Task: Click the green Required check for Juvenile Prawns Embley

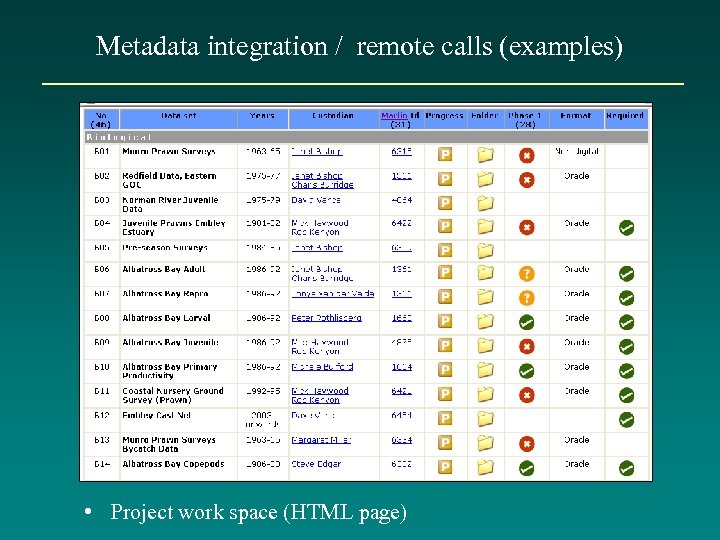Action: [626, 227]
